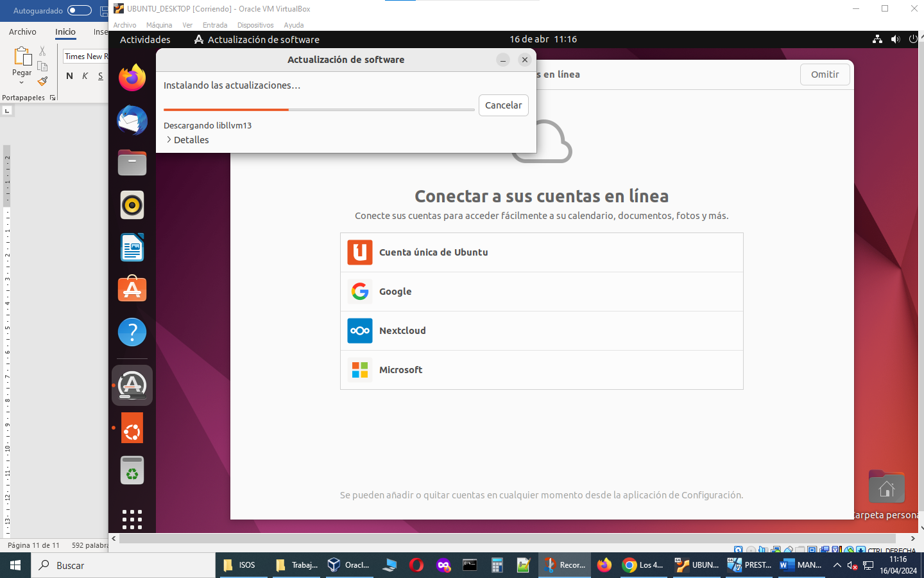
Task: Open the Trash icon in the dock
Action: click(132, 469)
